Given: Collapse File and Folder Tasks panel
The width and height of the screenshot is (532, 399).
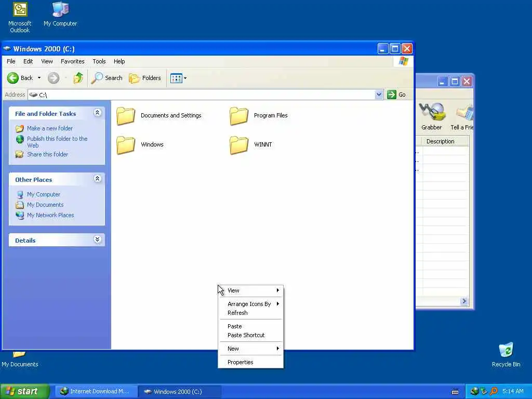Looking at the screenshot, I should pos(97,113).
